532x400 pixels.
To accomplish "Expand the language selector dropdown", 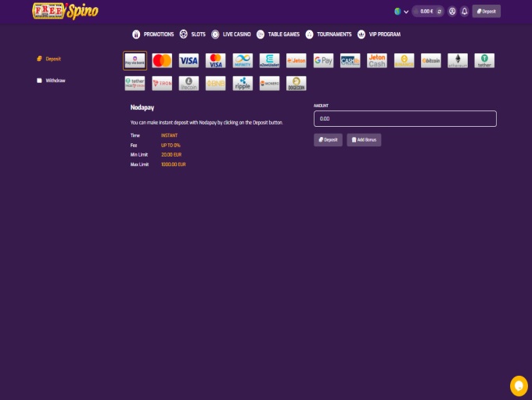I will (401, 12).
